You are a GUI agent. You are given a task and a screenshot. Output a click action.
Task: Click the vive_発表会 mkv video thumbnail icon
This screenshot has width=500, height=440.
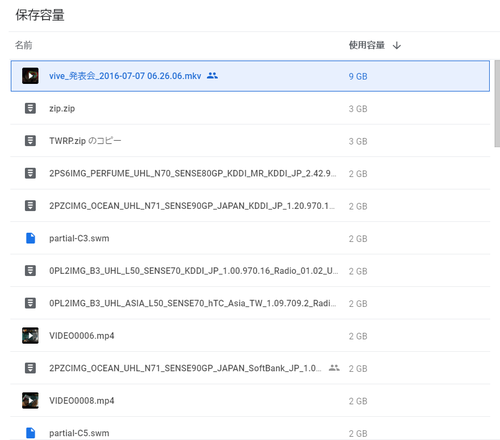pyautogui.click(x=30, y=76)
